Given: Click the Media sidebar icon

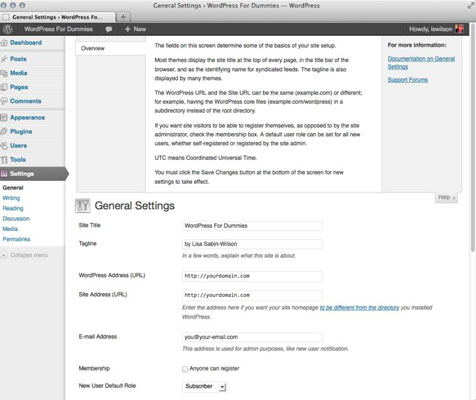Looking at the screenshot, I should tap(4, 73).
